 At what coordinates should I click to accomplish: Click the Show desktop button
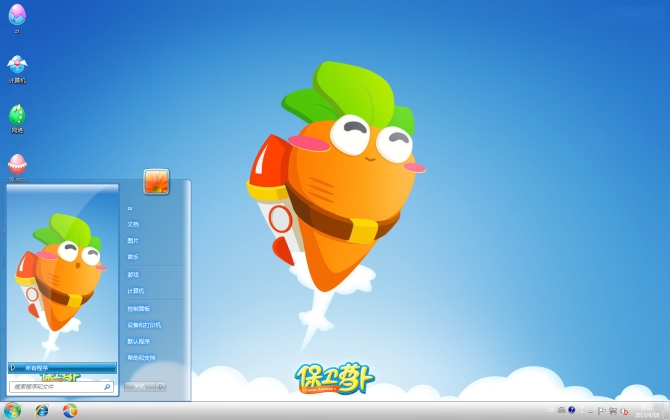click(x=666, y=411)
